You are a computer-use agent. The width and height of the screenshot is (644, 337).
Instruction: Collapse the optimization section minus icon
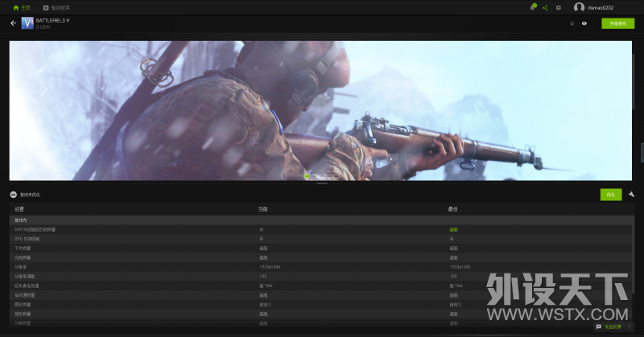[14, 195]
